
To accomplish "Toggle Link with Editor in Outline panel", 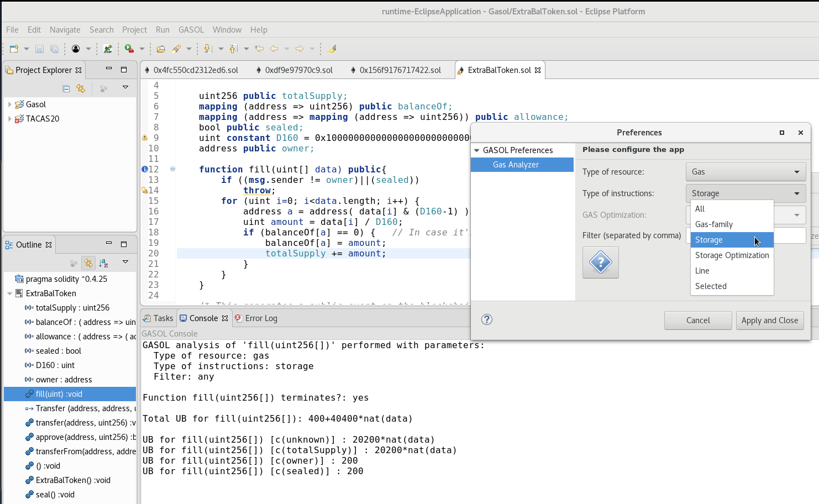I will (x=88, y=263).
